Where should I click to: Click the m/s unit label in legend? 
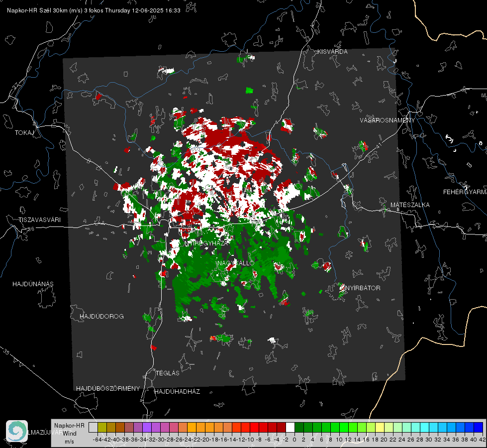pos(69,442)
